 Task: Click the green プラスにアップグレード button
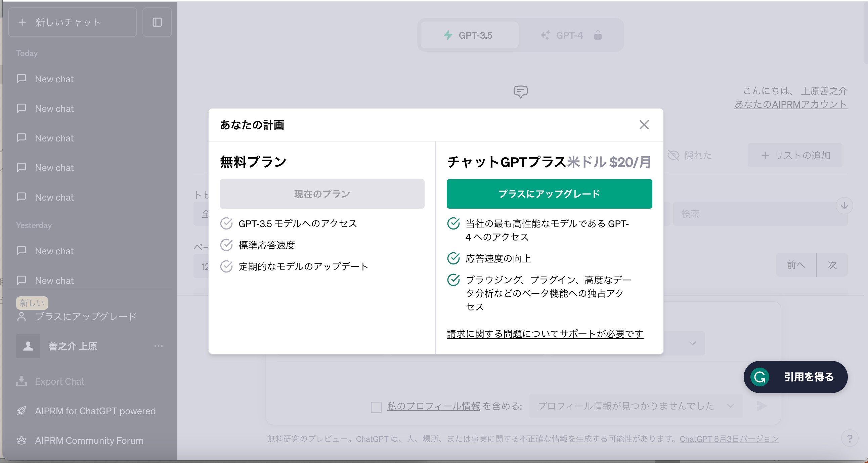(549, 194)
